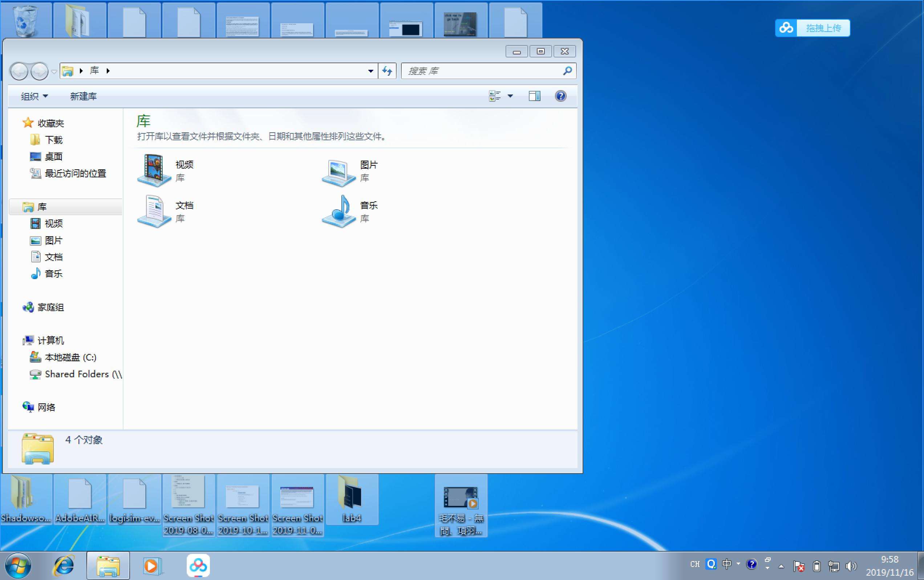Click the network tray icon
The image size is (924, 580).
(834, 566)
